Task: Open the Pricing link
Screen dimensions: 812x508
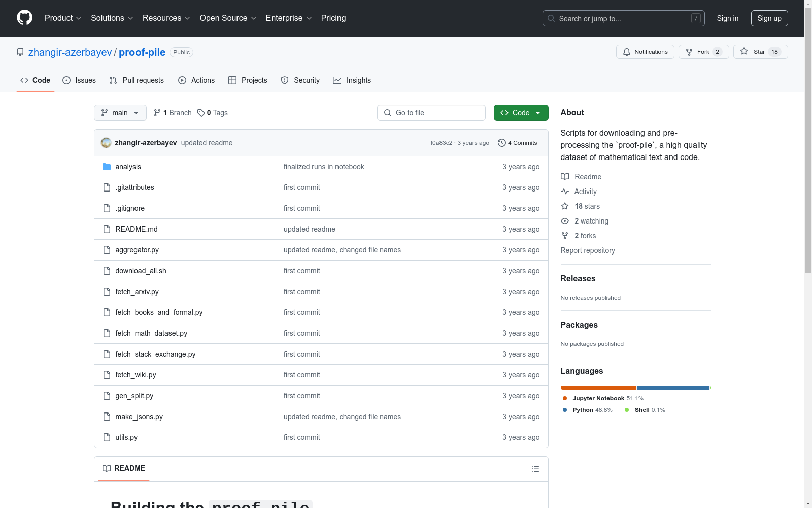Action: (x=333, y=18)
